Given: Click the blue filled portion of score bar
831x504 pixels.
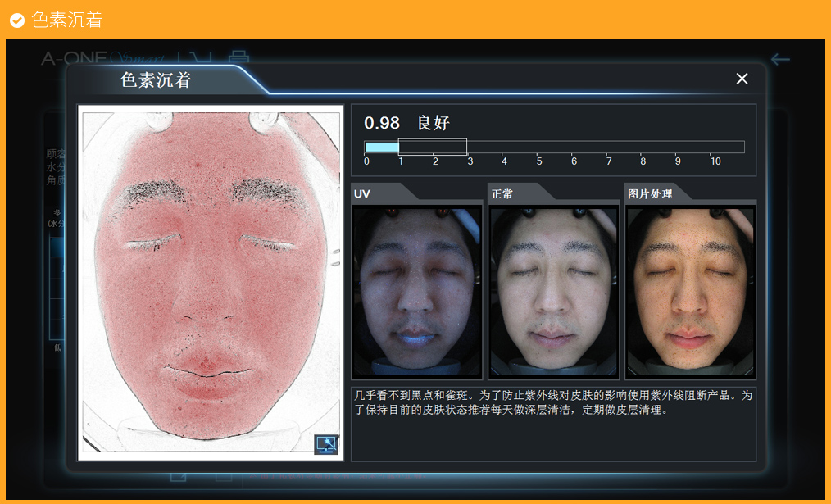Looking at the screenshot, I should click(x=381, y=147).
